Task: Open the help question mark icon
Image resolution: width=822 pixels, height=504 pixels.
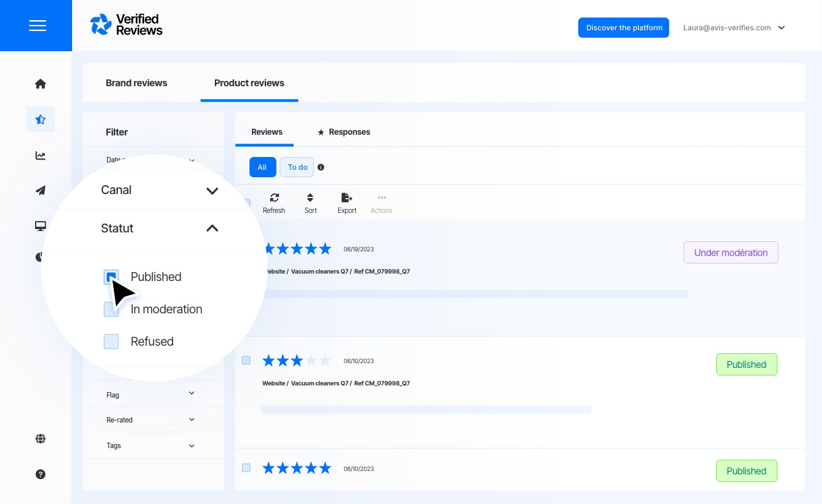Action: click(x=40, y=474)
